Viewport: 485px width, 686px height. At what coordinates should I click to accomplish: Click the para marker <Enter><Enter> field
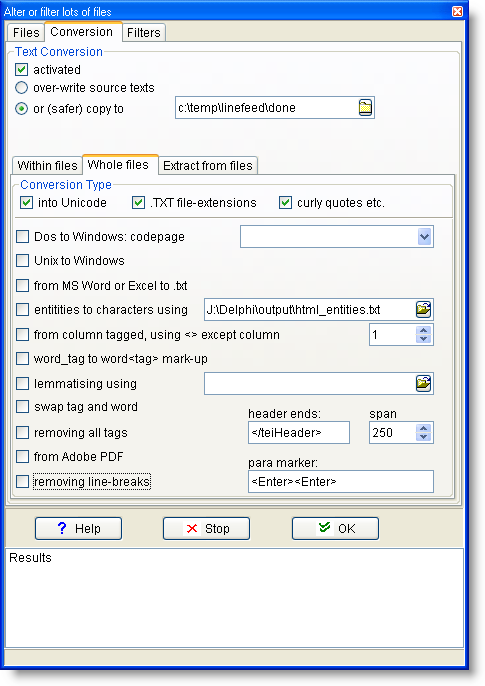(x=341, y=482)
